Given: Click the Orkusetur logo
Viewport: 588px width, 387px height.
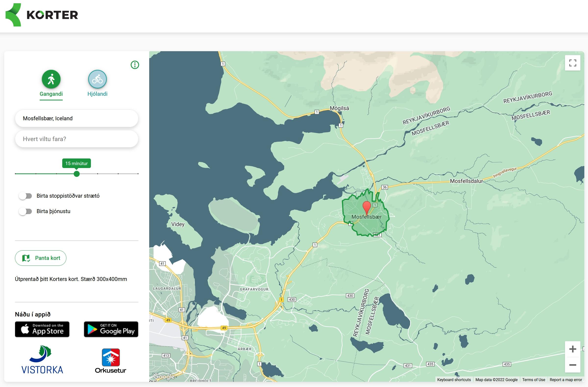Looking at the screenshot, I should tap(111, 361).
